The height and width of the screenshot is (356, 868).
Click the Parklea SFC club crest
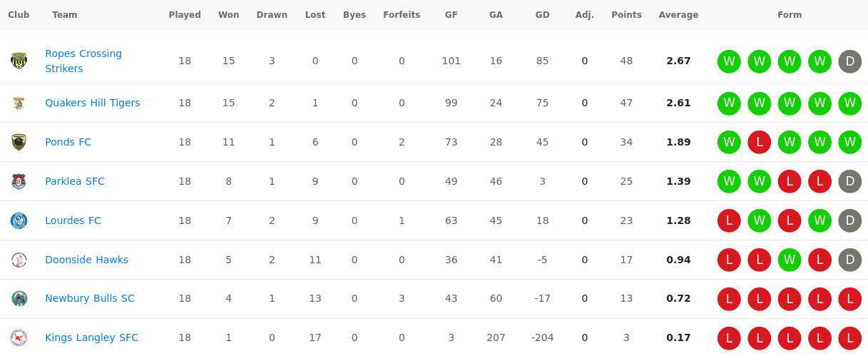pos(19,181)
